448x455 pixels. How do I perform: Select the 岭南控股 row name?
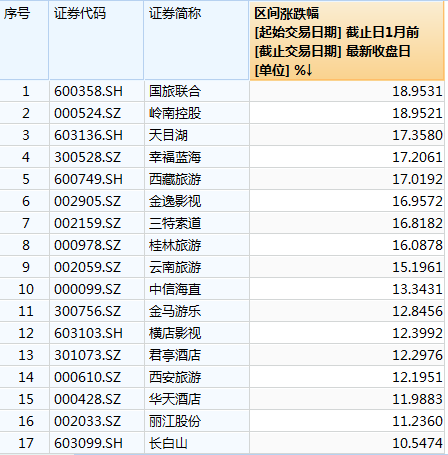point(175,113)
